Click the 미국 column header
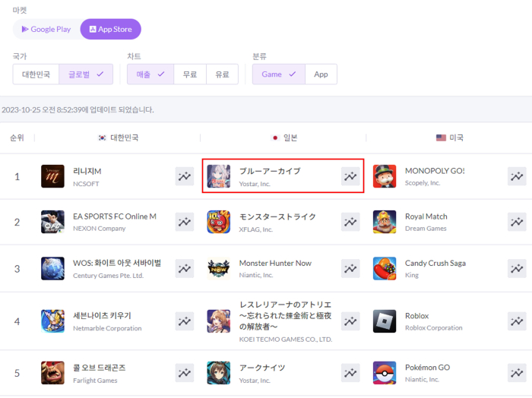This screenshot has height=398, width=532. tap(450, 137)
